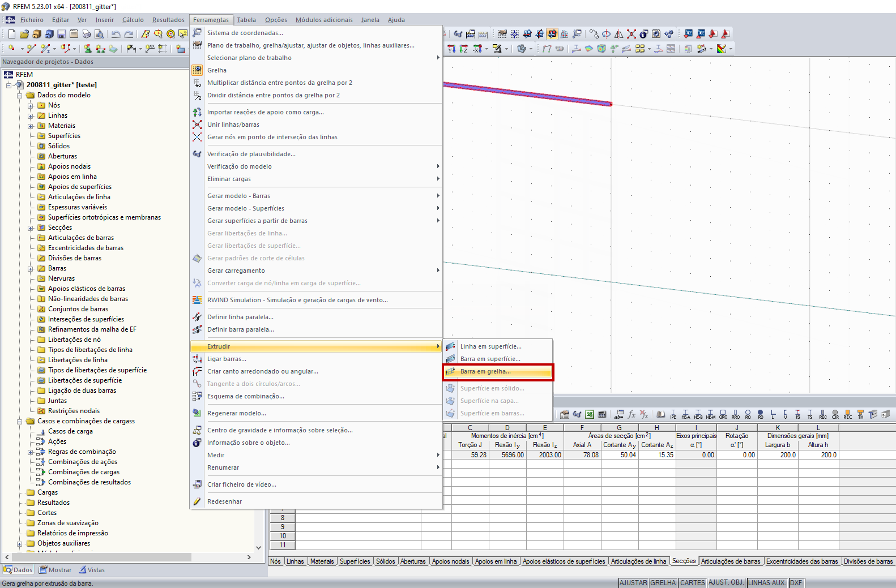Choose Barra em grelha... from the Extrudir submenu
This screenshot has width=896, height=588.
tap(498, 372)
